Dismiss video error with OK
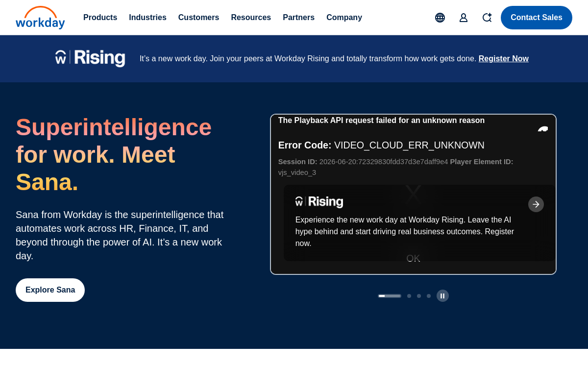This screenshot has width=588, height=392. click(x=413, y=258)
